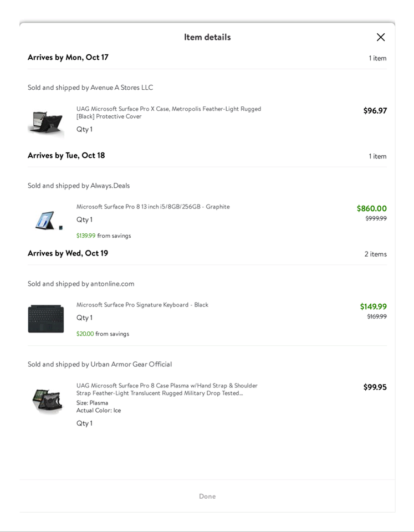Screen dimensions: 414x532
Task: Click seller text antonline.com
Action: point(112,284)
